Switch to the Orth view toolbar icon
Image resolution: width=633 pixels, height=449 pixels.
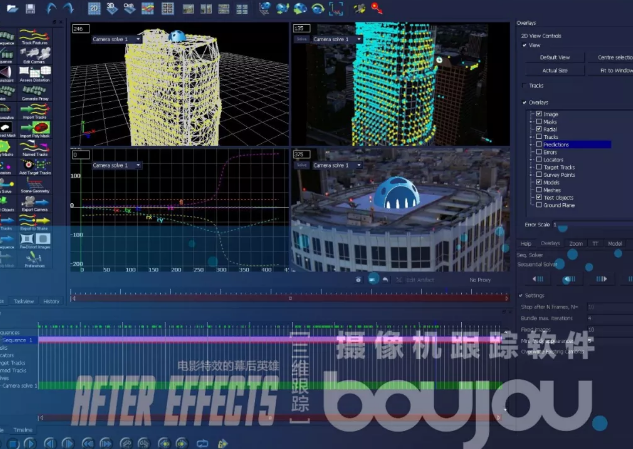tap(129, 8)
